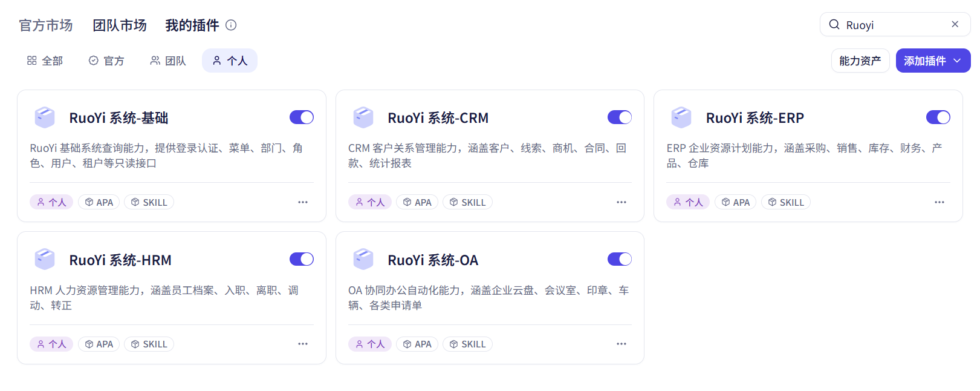
Task: Disable the RuoYi 系统-CRM plugin switch
Action: [x=620, y=117]
